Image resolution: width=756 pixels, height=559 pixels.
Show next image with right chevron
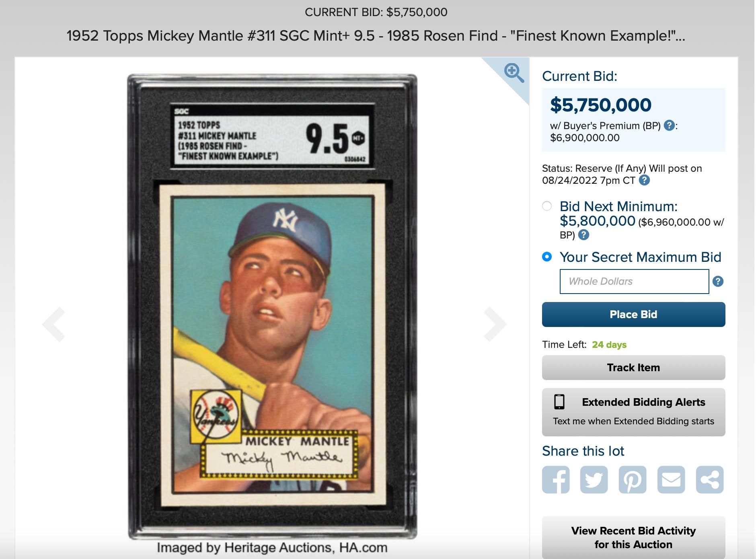pos(495,324)
